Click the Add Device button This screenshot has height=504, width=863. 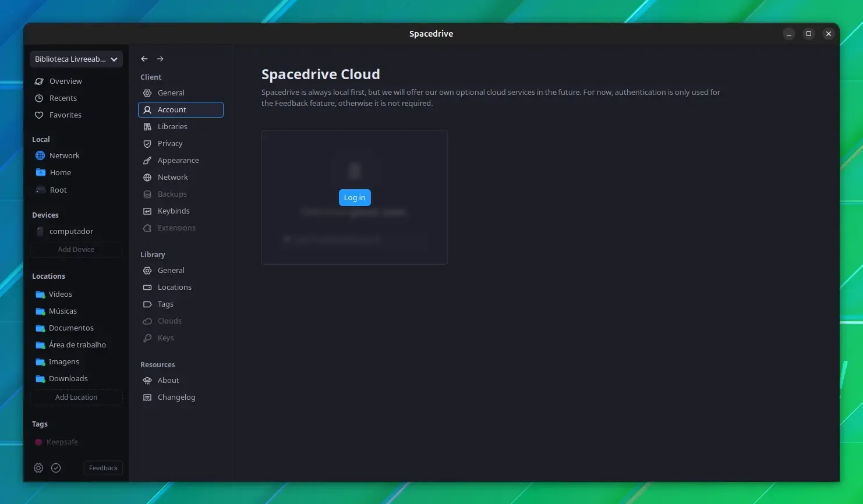(x=76, y=250)
